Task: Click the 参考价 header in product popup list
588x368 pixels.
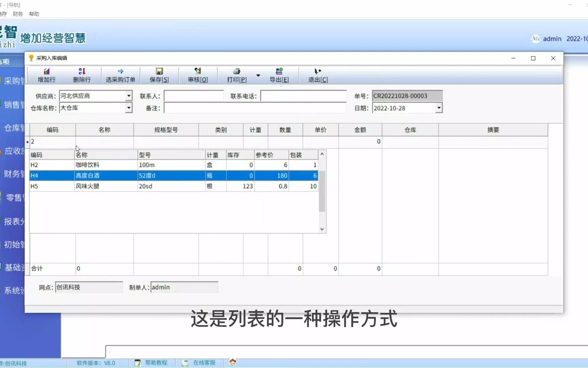Action: click(x=272, y=155)
